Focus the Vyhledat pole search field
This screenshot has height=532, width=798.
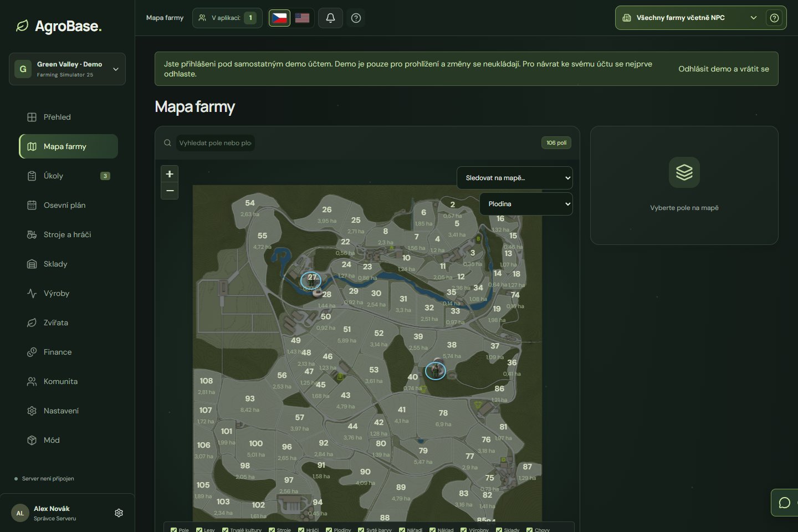click(x=216, y=142)
